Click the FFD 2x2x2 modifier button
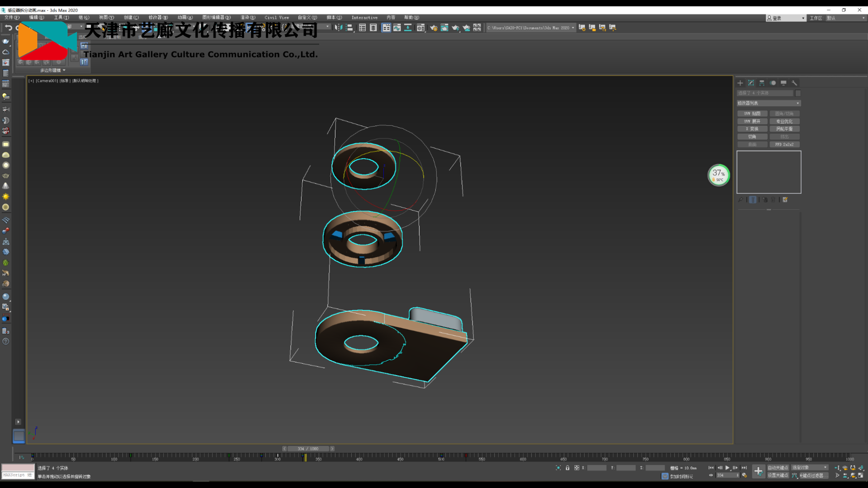Viewport: 868px width, 488px height. 784,145
